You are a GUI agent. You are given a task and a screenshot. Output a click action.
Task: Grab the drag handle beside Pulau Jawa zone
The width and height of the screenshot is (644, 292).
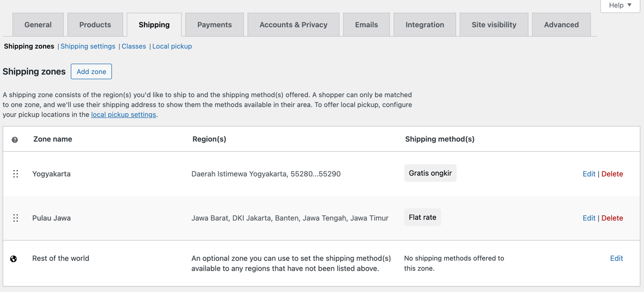(16, 218)
